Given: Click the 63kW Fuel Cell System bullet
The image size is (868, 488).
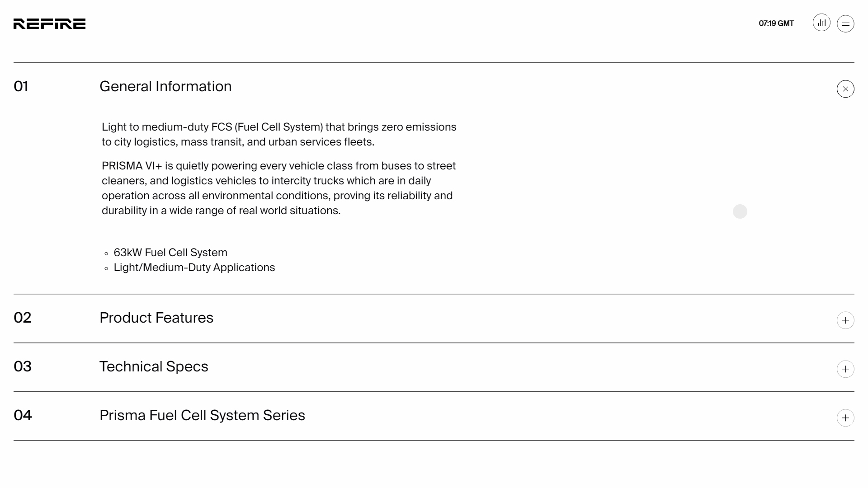Looking at the screenshot, I should [x=170, y=253].
